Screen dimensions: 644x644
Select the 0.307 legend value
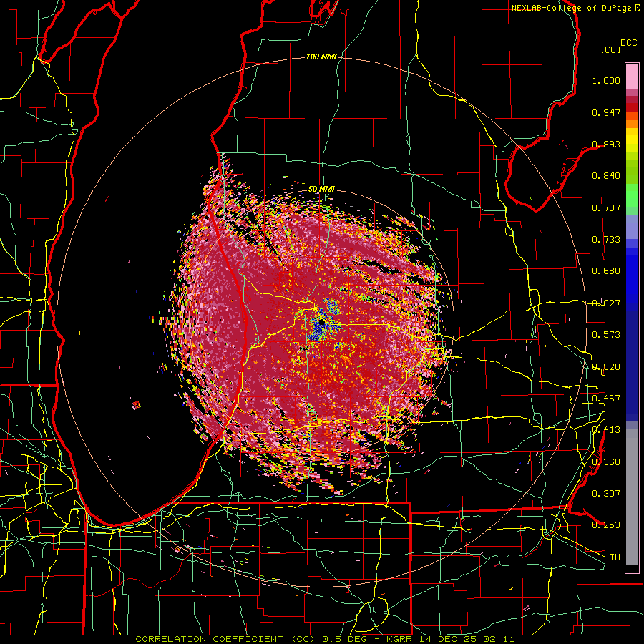(606, 493)
